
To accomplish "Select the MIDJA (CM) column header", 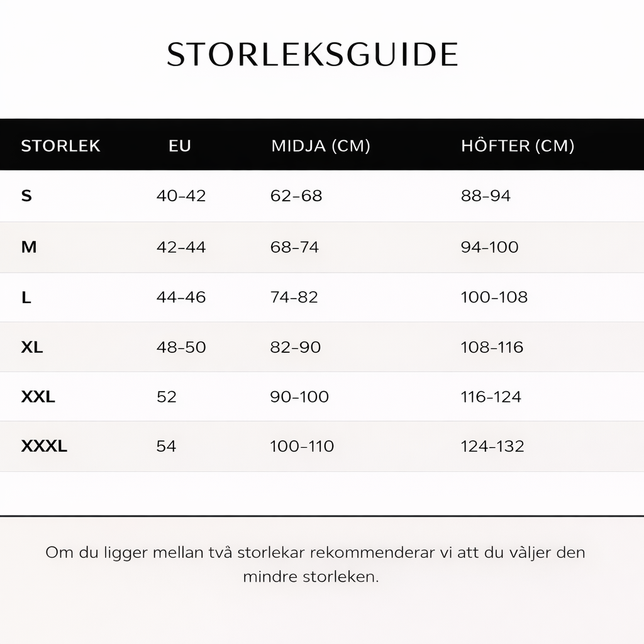I will (321, 146).
